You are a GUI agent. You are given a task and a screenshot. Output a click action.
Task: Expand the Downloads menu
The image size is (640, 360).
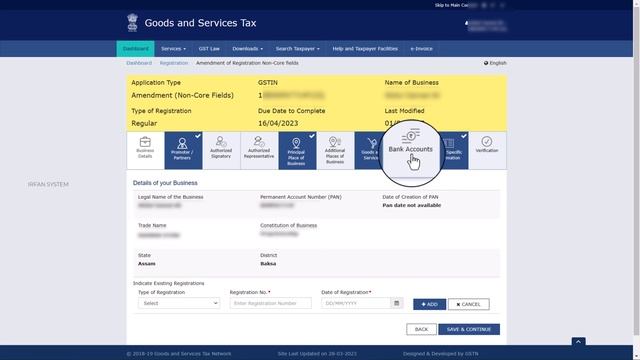247,49
